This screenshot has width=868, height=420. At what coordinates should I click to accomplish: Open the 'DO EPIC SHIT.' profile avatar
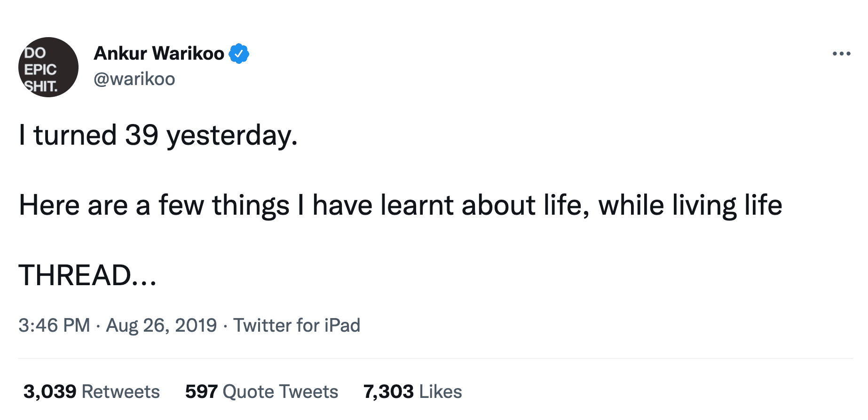(x=48, y=67)
